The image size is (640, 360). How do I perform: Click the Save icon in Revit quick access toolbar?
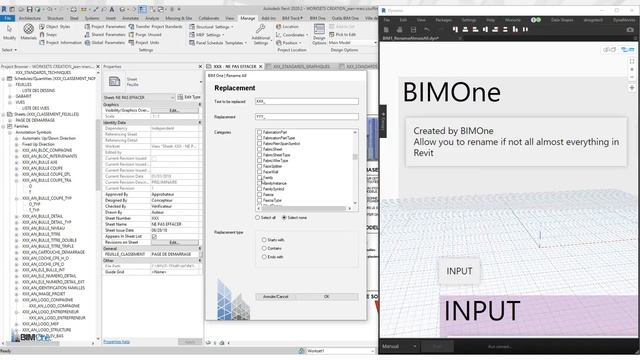pyautogui.click(x=29, y=9)
